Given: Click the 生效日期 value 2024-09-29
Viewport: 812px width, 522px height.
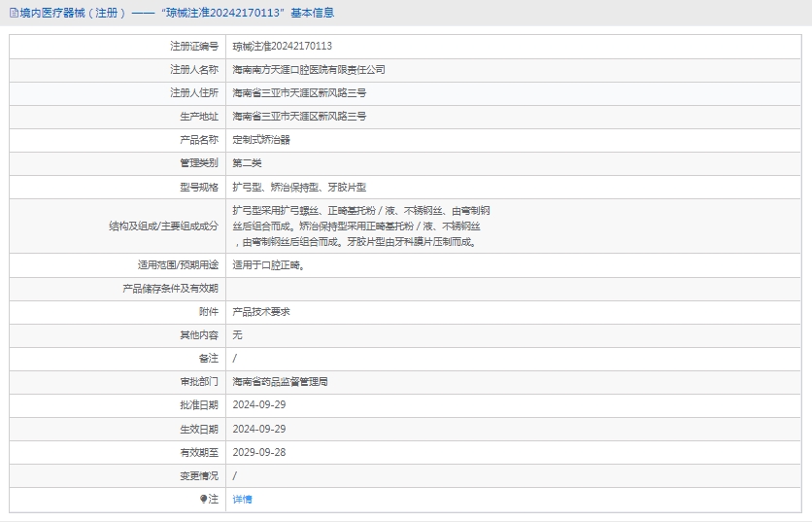Looking at the screenshot, I should [259, 429].
